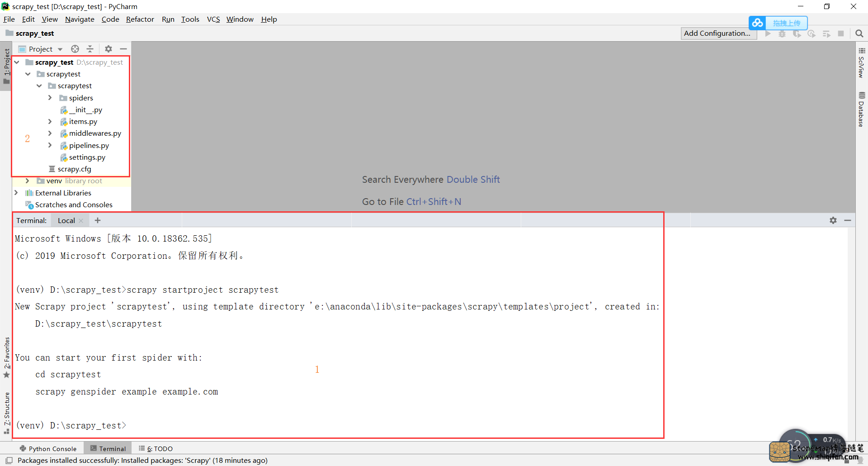This screenshot has height=466, width=868.
Task: Open the SciView side panel
Action: [x=861, y=63]
